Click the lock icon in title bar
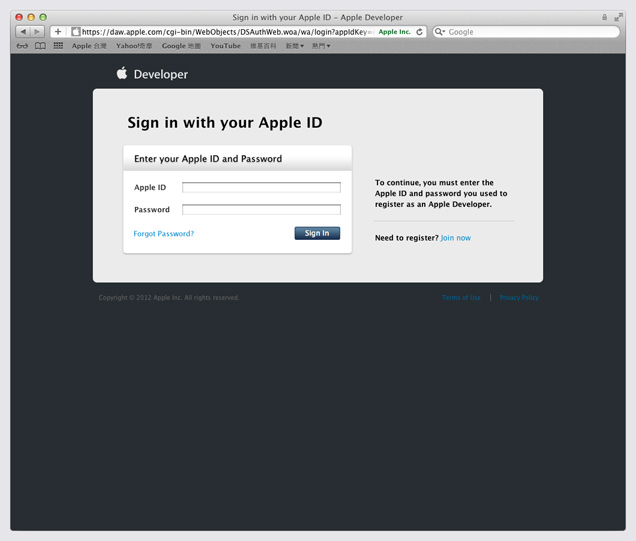Image resolution: width=636 pixels, height=541 pixels. 604,17
